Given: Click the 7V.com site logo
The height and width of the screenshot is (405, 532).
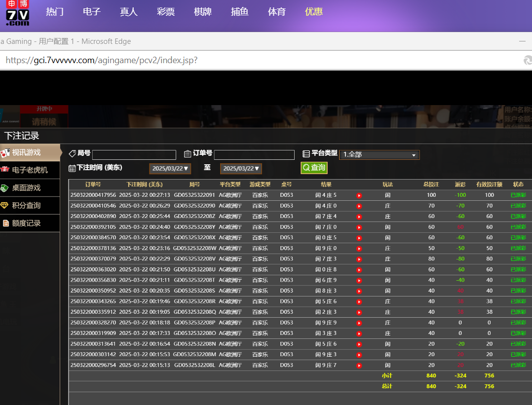Looking at the screenshot, I should point(17,13).
